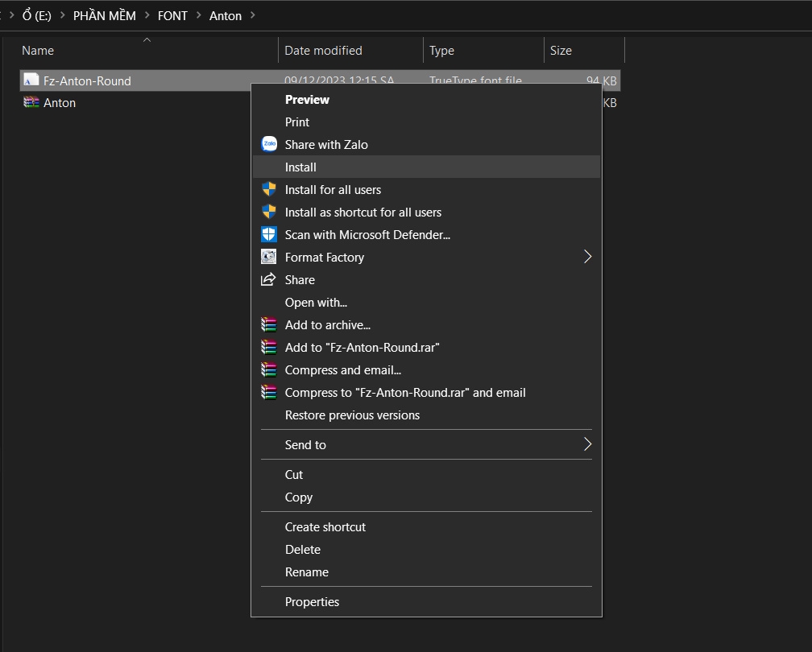812x652 pixels.
Task: Click the Microsoft Defender shield icon
Action: click(x=269, y=234)
